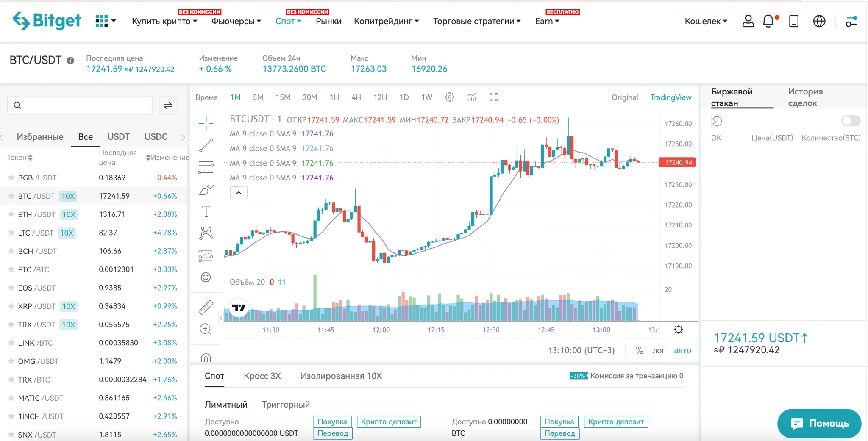The width and height of the screenshot is (868, 441).
Task: Open the TradingView logo on chart
Action: (239, 308)
